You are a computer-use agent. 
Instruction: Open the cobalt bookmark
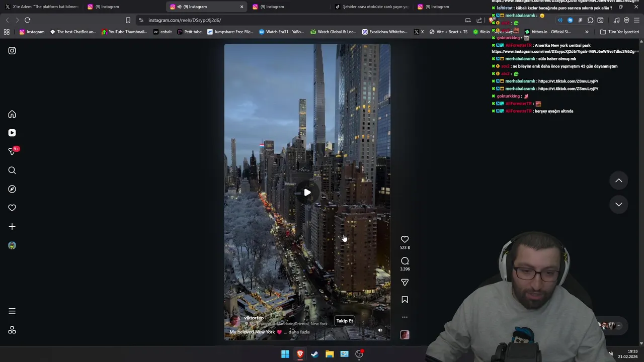163,32
